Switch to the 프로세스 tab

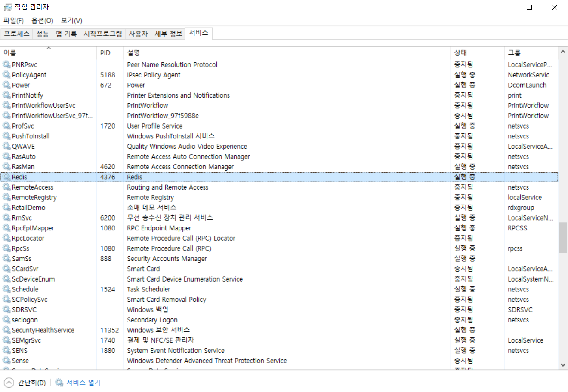[17, 34]
